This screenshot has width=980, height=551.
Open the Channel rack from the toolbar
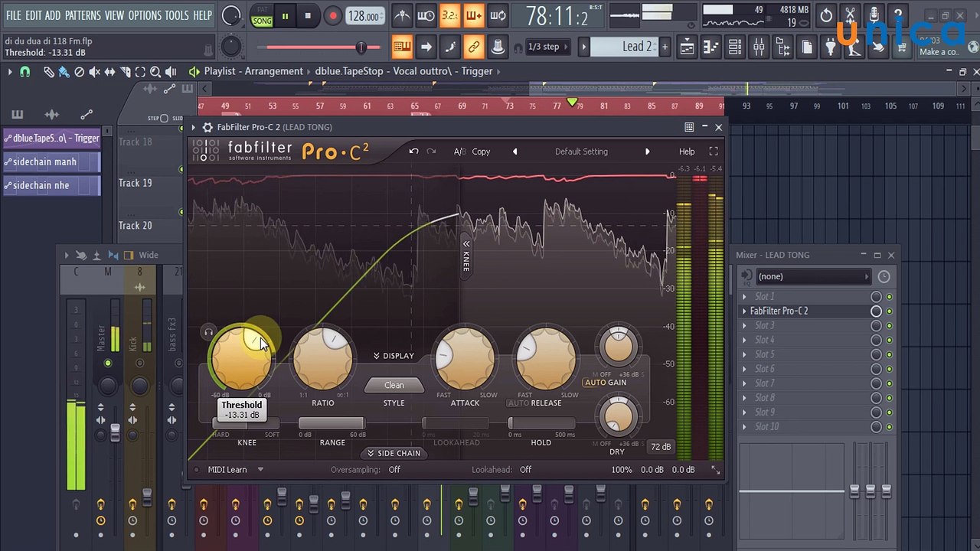point(734,47)
